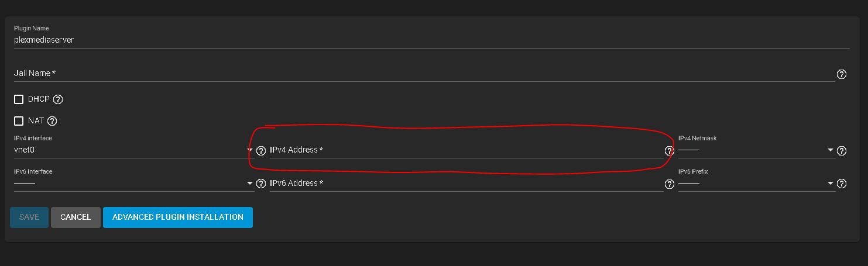Open the IPv6 Address help icon
The width and height of the screenshot is (868, 266).
coord(669,184)
